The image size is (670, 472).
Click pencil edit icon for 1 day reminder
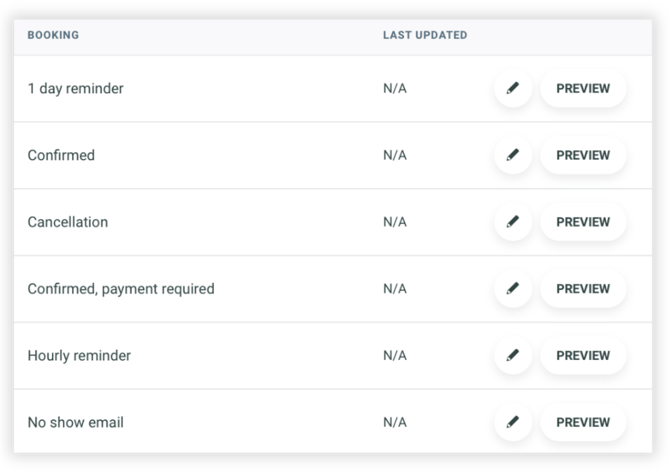513,88
